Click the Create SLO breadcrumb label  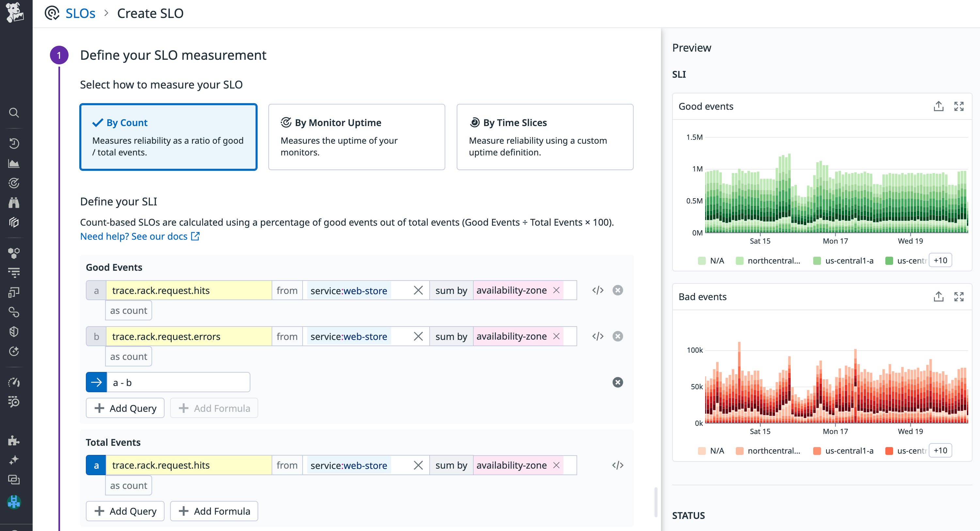pos(150,13)
